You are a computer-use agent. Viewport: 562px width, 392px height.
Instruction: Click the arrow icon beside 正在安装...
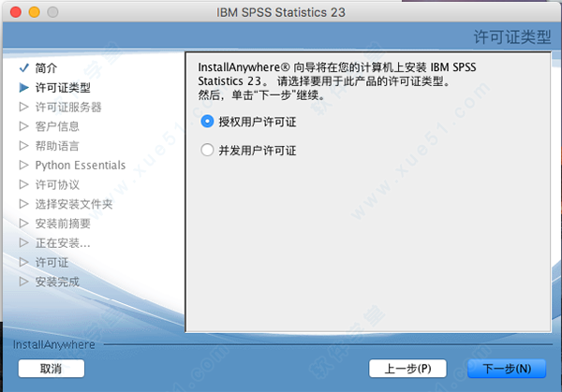click(x=24, y=242)
